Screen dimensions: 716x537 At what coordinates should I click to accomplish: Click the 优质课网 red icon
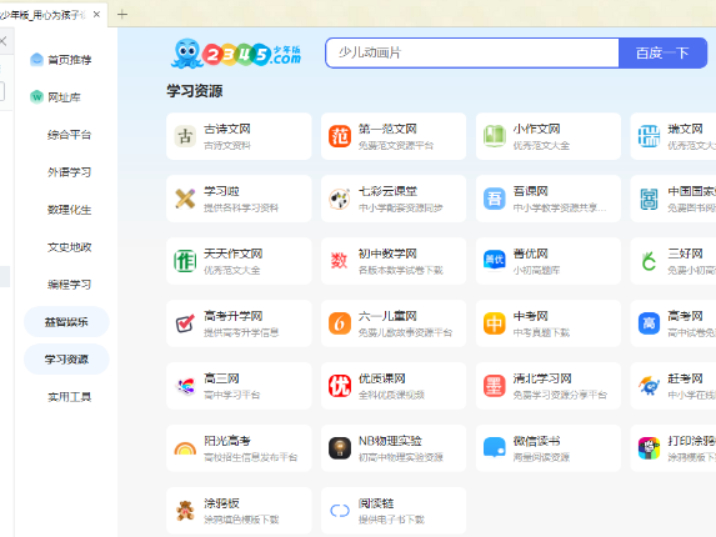(x=340, y=386)
